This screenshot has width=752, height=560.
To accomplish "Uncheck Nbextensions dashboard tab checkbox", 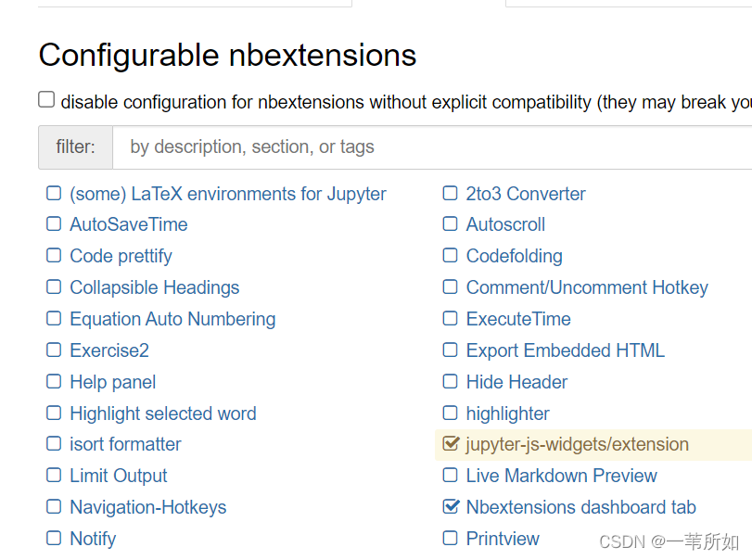I will [x=451, y=507].
